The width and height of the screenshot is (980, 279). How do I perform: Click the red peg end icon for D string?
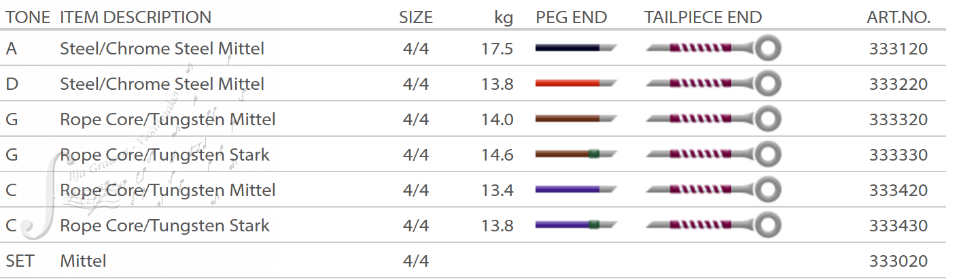(576, 84)
